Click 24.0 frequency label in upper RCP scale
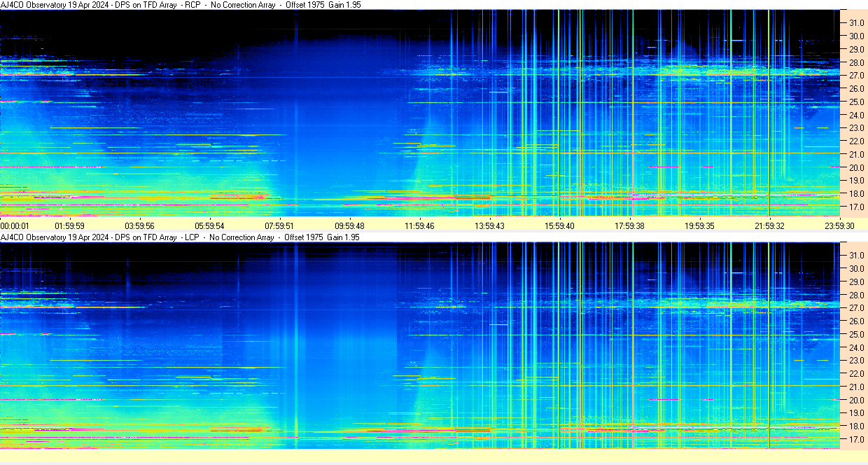The width and height of the screenshot is (868, 465). [857, 115]
